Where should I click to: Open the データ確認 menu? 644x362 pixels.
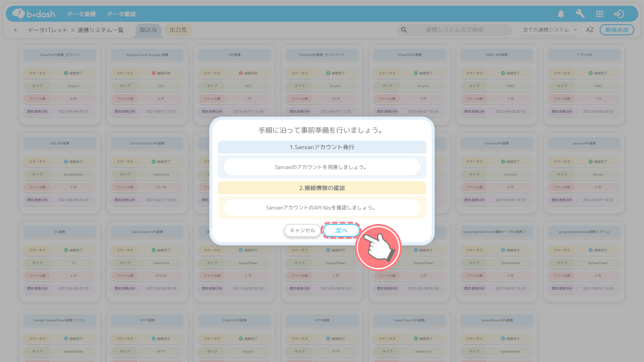tap(121, 14)
